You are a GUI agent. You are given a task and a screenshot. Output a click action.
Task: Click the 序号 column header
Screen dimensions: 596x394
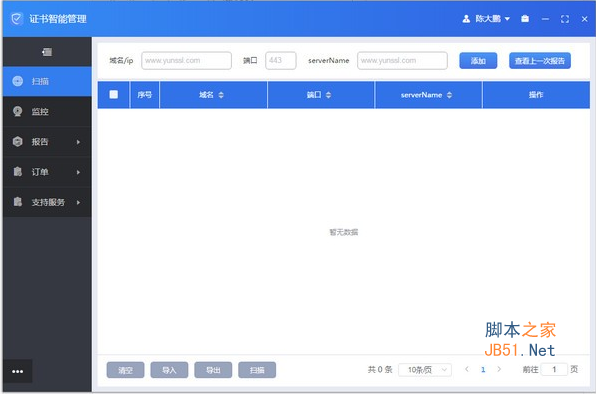[144, 95]
